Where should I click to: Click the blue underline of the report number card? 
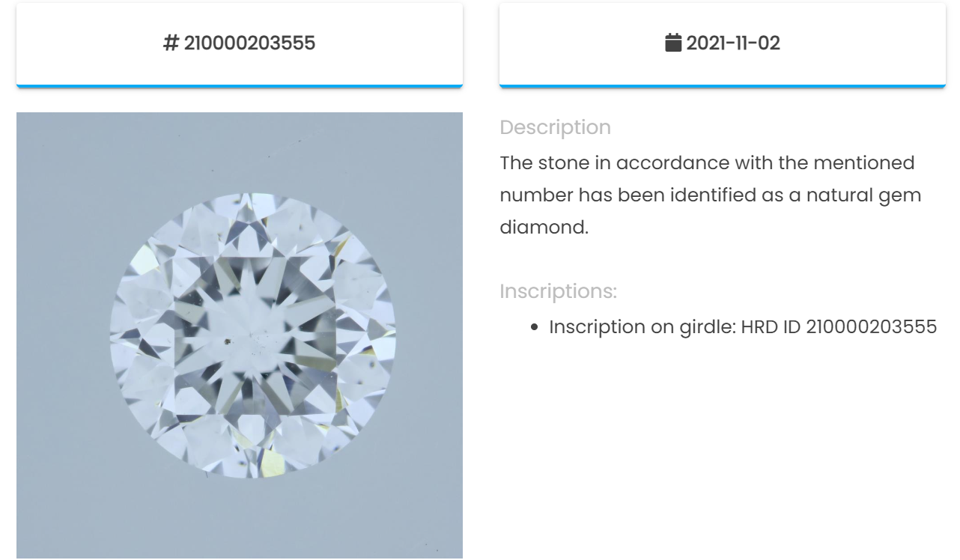(x=240, y=86)
